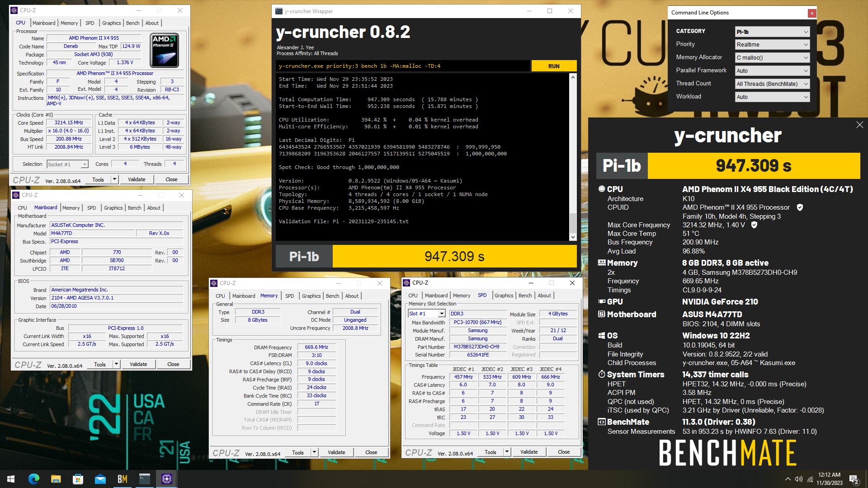Open Microsoft Edge from the taskbar
The width and height of the screenshot is (868, 488).
34,479
